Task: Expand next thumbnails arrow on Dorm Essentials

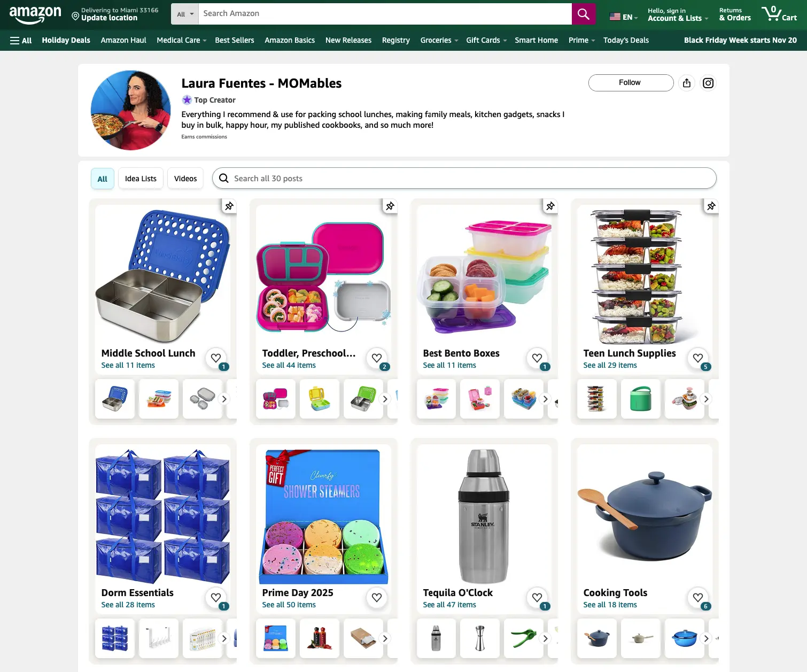Action: [x=224, y=638]
